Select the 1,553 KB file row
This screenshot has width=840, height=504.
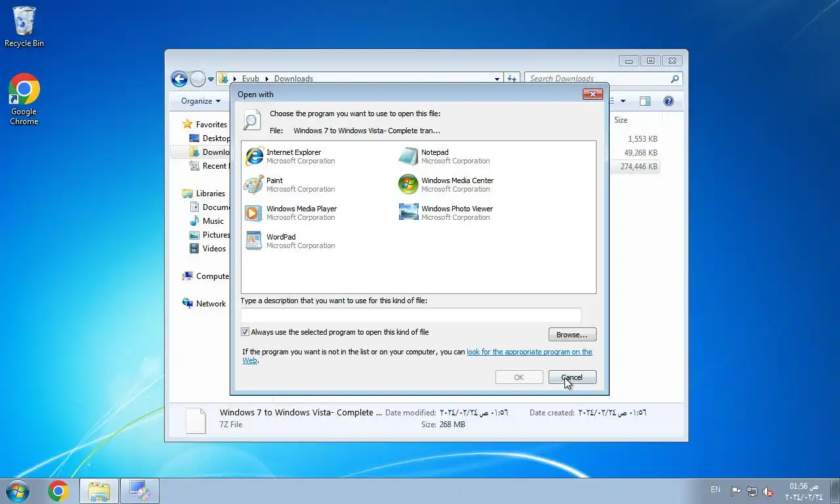(x=635, y=139)
